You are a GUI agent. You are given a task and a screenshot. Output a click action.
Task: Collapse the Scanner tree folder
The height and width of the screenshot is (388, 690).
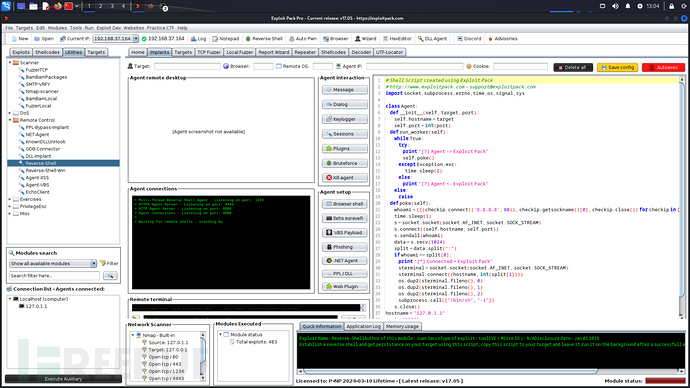[x=10, y=62]
